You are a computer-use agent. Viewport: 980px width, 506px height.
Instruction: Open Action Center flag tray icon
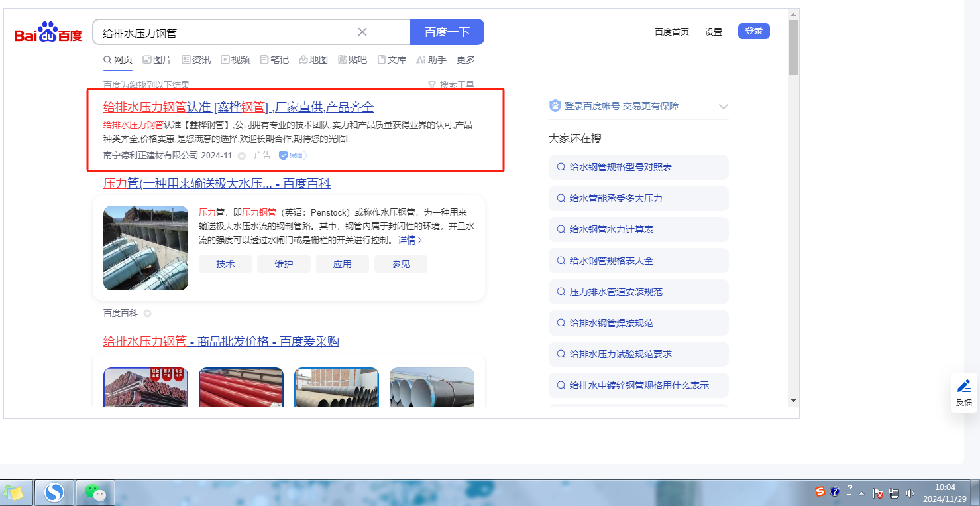(878, 493)
